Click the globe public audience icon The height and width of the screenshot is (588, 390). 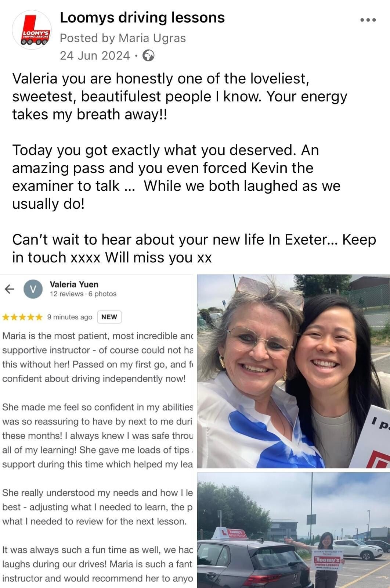point(148,56)
